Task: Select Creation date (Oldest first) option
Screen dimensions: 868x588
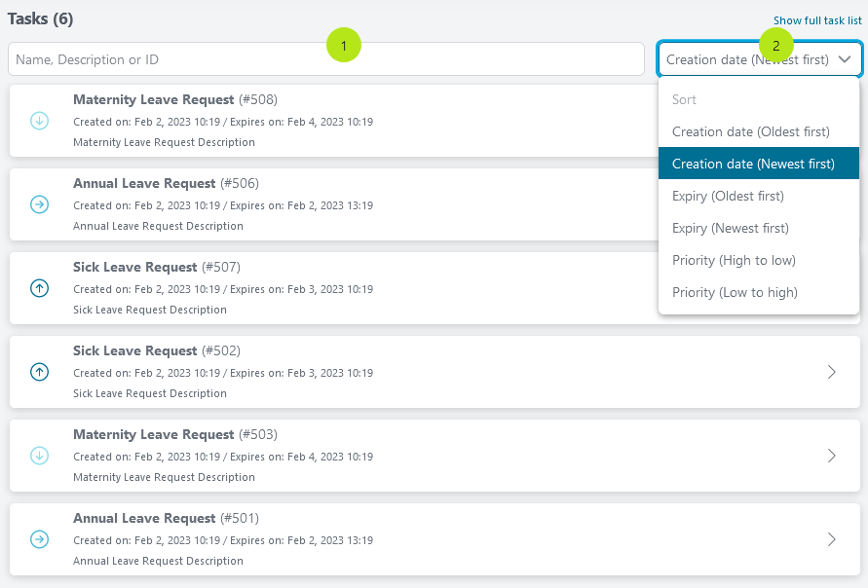Action: (x=758, y=131)
